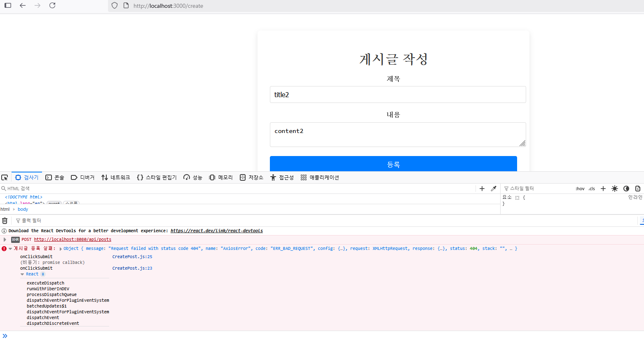
Task: Open CreatePost.js:25 source link
Action: (x=132, y=256)
